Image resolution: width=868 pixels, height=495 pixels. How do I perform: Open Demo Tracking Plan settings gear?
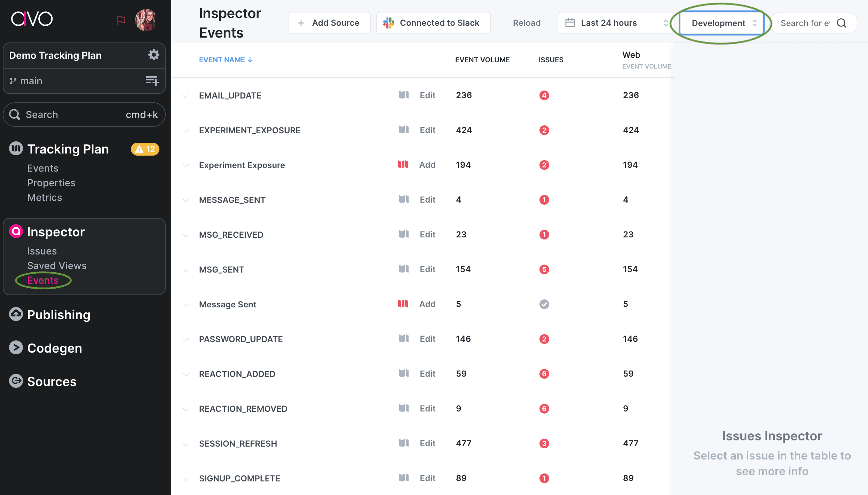(x=154, y=55)
